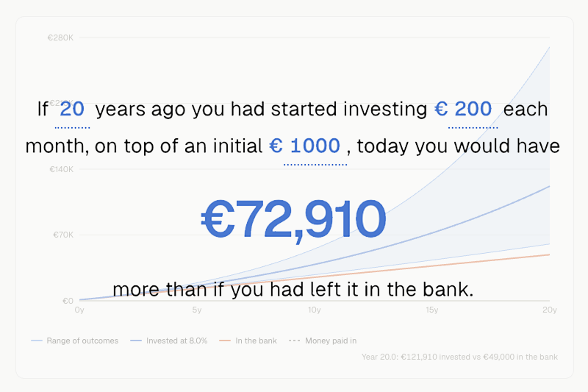The height and width of the screenshot is (392, 588).
Task: Click the orange line marker before In the bank
Action: coord(225,341)
